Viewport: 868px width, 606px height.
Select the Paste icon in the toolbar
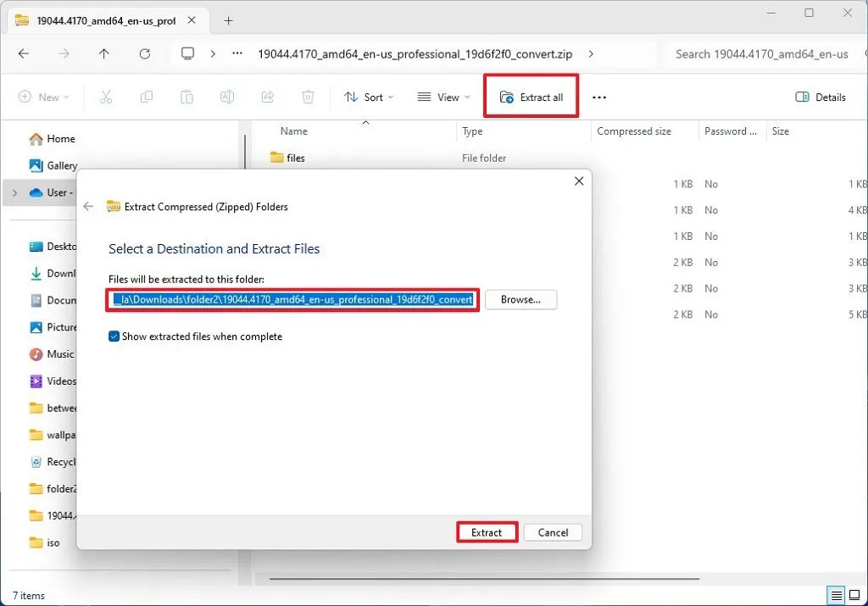click(x=186, y=97)
